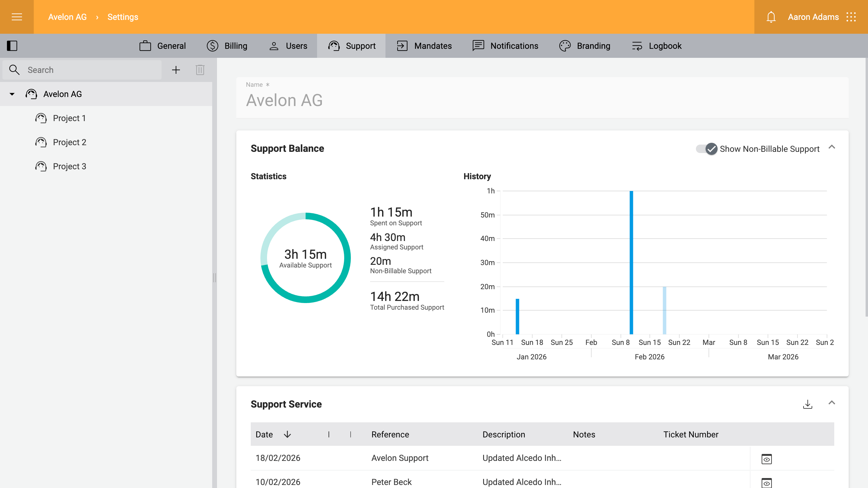
Task: Open the hamburger main menu
Action: pos(17,17)
